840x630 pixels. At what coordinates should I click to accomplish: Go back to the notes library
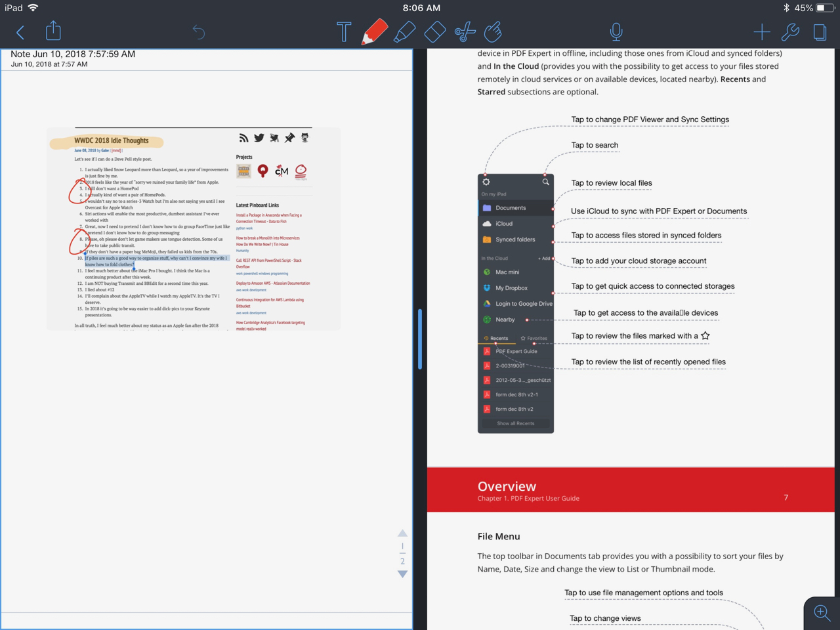20,32
